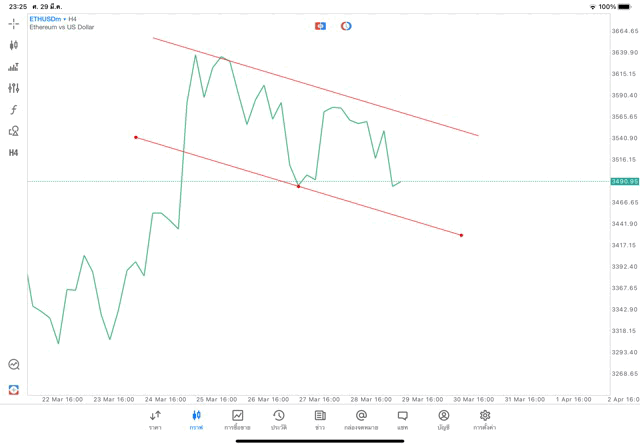The width and height of the screenshot is (640, 447).
Task: Switch to the ราคา (Quotes) tab
Action: pyautogui.click(x=155, y=420)
